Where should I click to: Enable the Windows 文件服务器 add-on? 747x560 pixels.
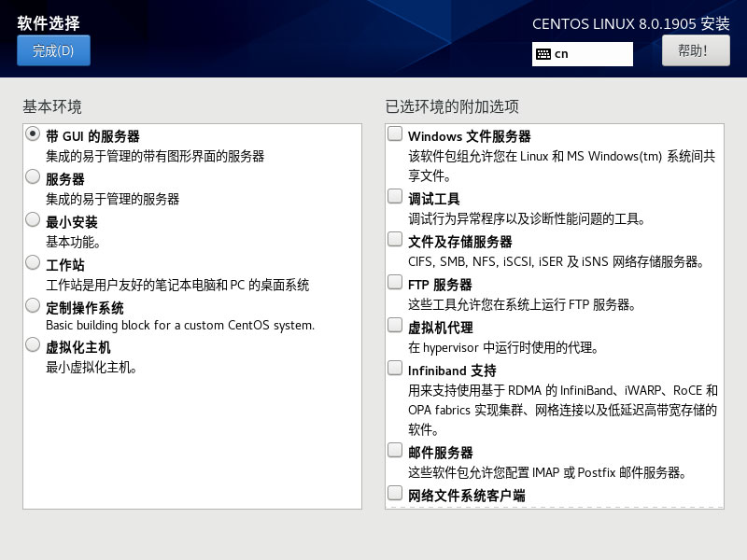point(395,134)
